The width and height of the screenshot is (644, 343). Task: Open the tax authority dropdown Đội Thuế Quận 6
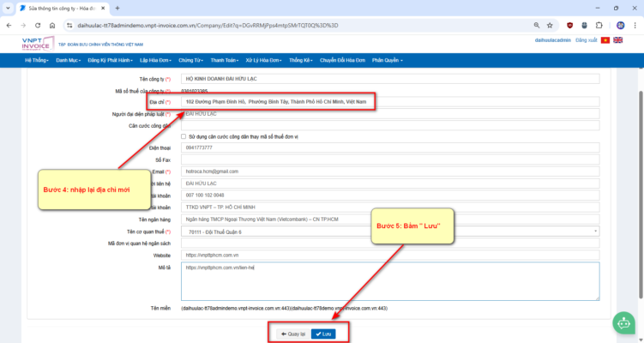(x=390, y=232)
